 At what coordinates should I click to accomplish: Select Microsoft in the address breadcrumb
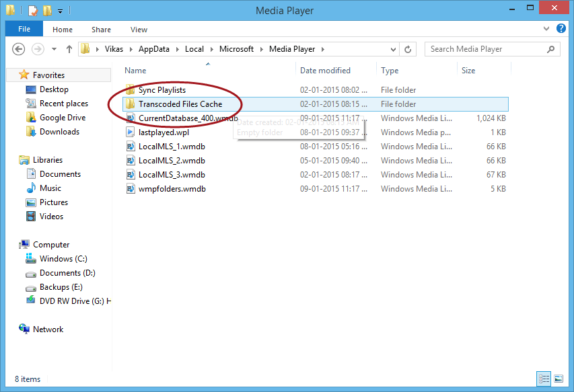236,49
